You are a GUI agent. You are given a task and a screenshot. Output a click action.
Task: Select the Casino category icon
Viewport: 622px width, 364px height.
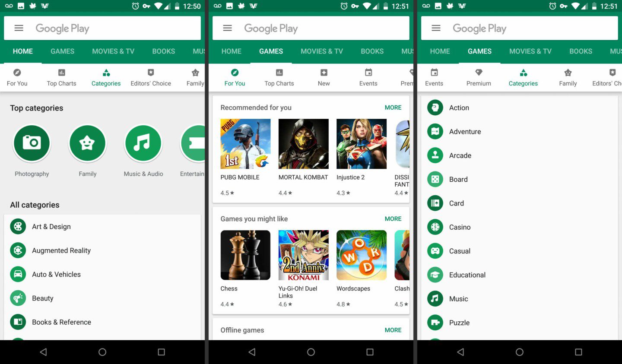point(435,227)
